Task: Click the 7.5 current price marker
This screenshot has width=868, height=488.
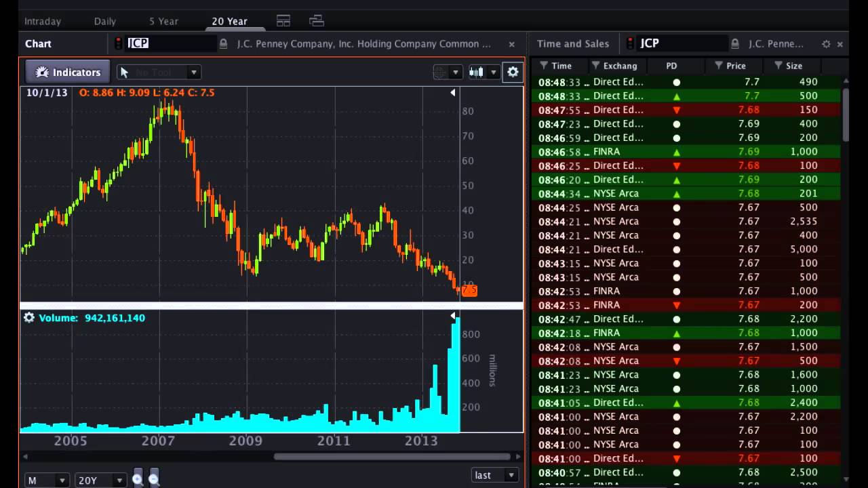Action: (x=469, y=290)
